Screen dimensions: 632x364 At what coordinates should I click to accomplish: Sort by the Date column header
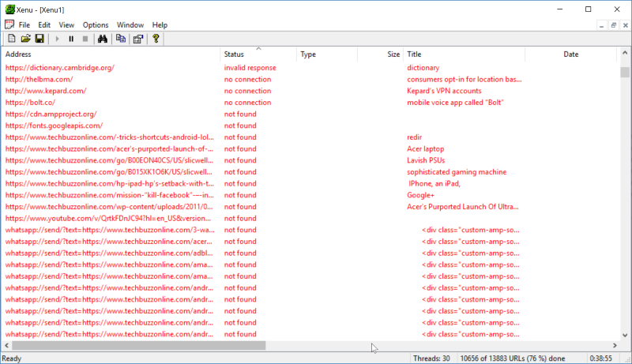coord(570,54)
